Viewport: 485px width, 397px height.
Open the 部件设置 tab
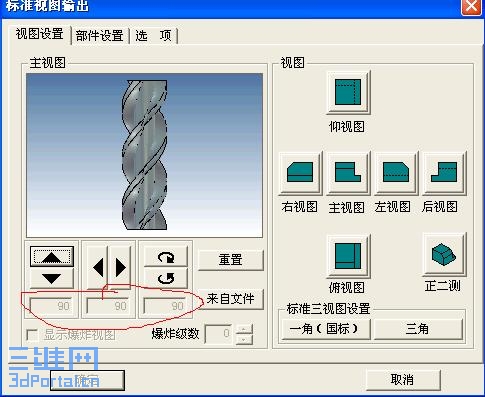(x=100, y=35)
